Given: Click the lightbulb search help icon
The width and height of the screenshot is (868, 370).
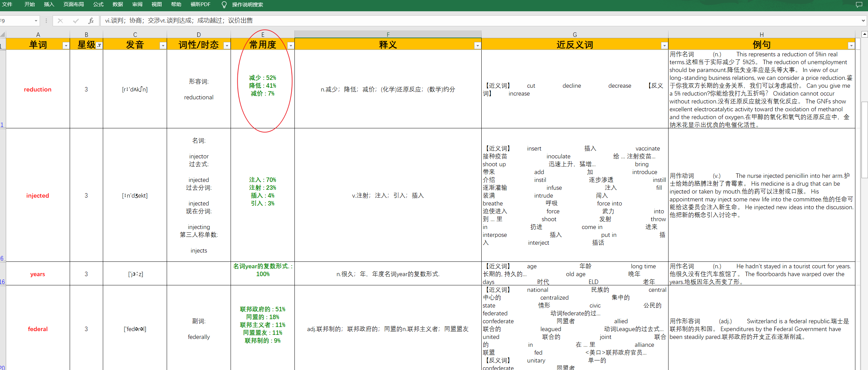Looking at the screenshot, I should click(224, 4).
